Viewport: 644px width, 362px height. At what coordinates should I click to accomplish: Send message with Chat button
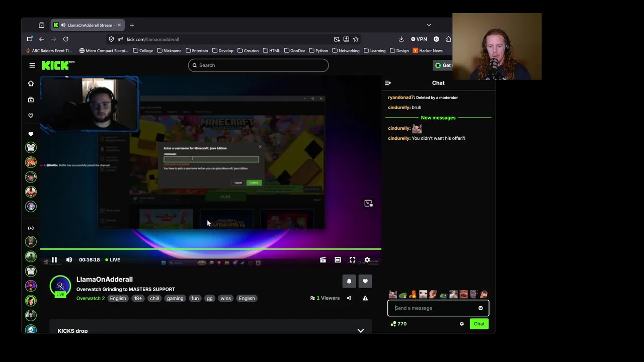tap(479, 324)
